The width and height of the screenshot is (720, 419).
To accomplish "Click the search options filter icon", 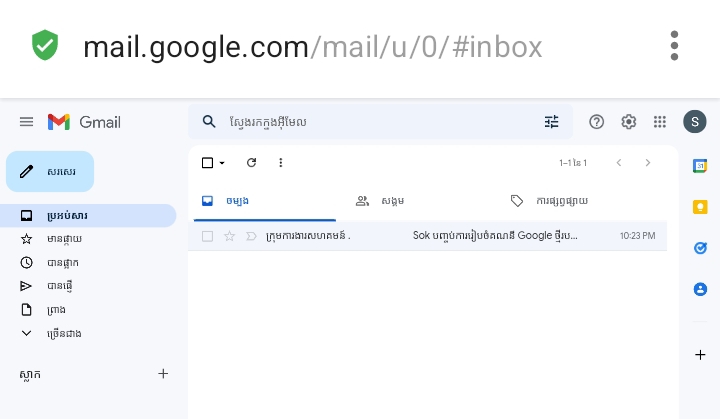I will pos(552,122).
